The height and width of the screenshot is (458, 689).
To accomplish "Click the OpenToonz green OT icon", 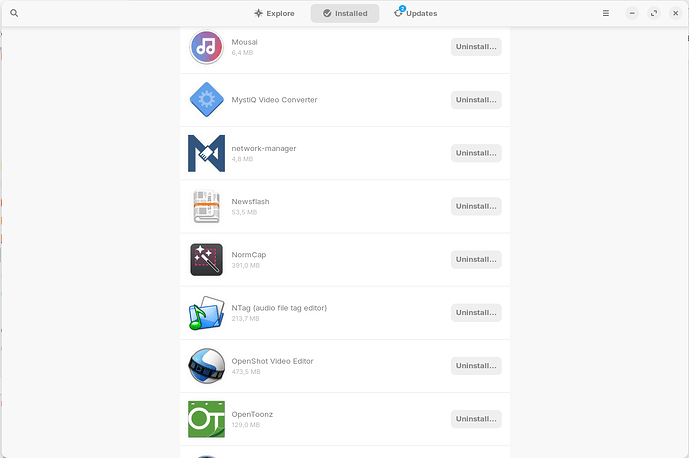I will [207, 419].
